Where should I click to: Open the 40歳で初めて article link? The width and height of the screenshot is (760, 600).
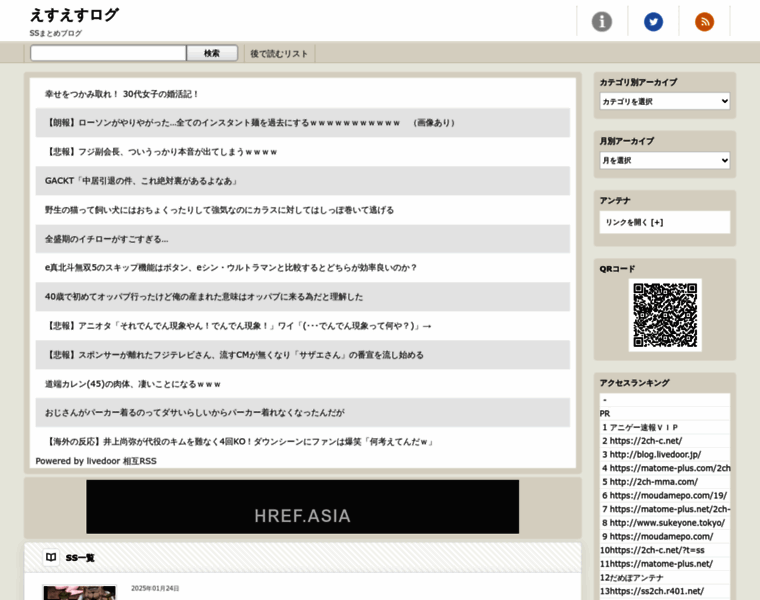(x=204, y=297)
